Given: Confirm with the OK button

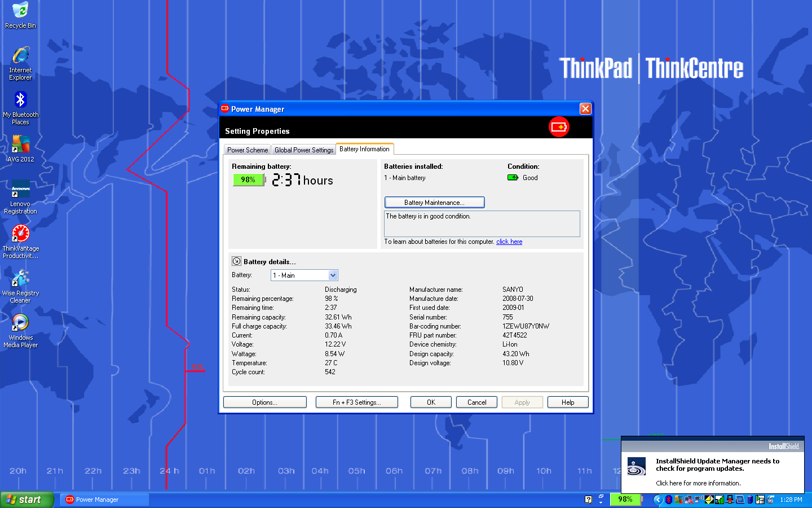Looking at the screenshot, I should [x=431, y=402].
